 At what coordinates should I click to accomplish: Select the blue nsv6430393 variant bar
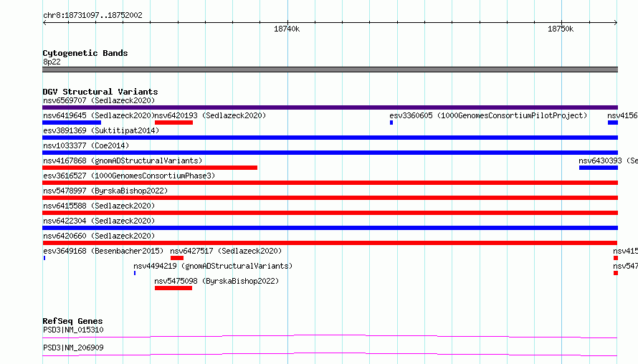(x=599, y=168)
